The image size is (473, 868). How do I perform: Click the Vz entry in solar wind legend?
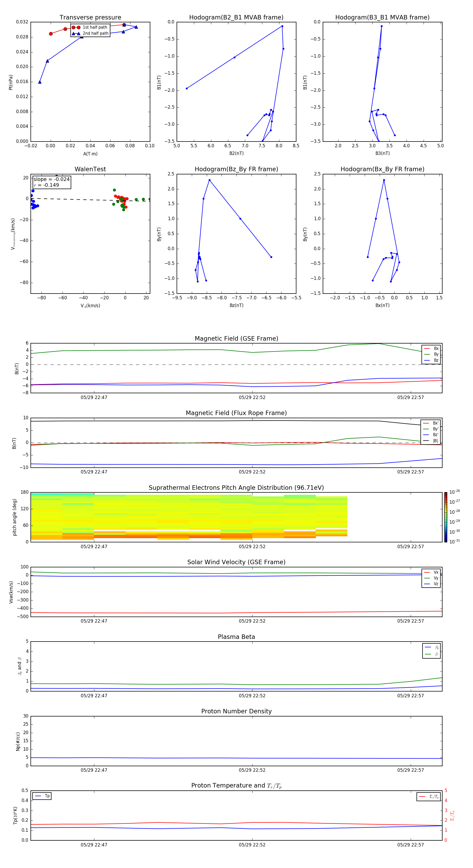tap(431, 584)
